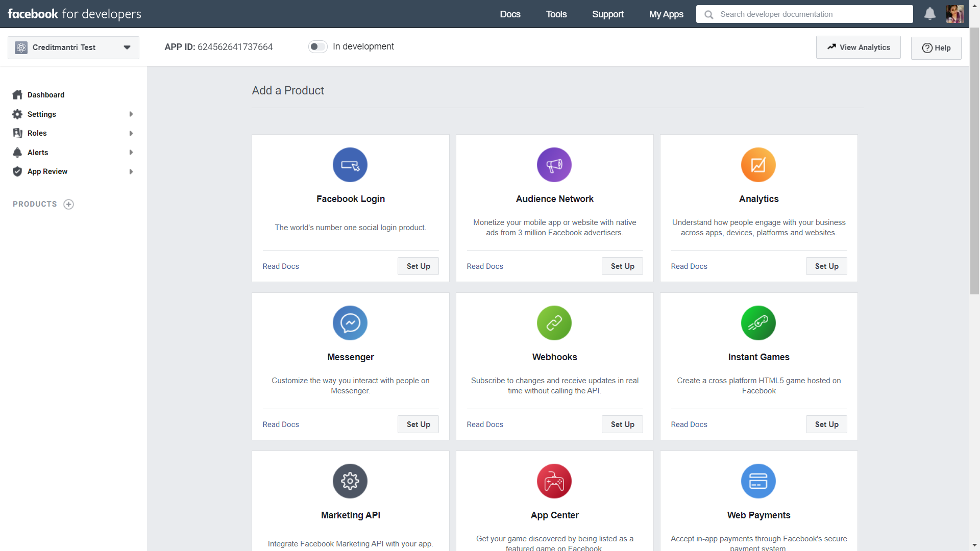The image size is (980, 551).
Task: Click the green Webhooks link icon
Action: click(x=554, y=323)
